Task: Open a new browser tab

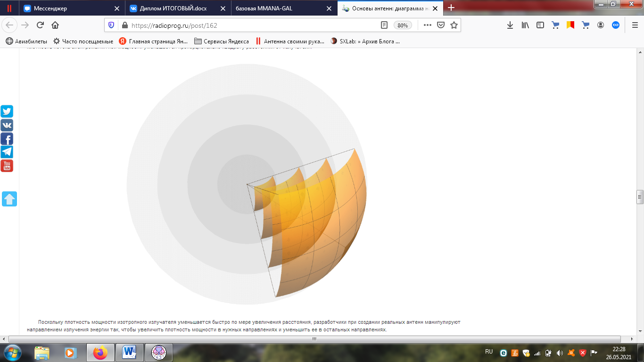Action: coord(451,8)
